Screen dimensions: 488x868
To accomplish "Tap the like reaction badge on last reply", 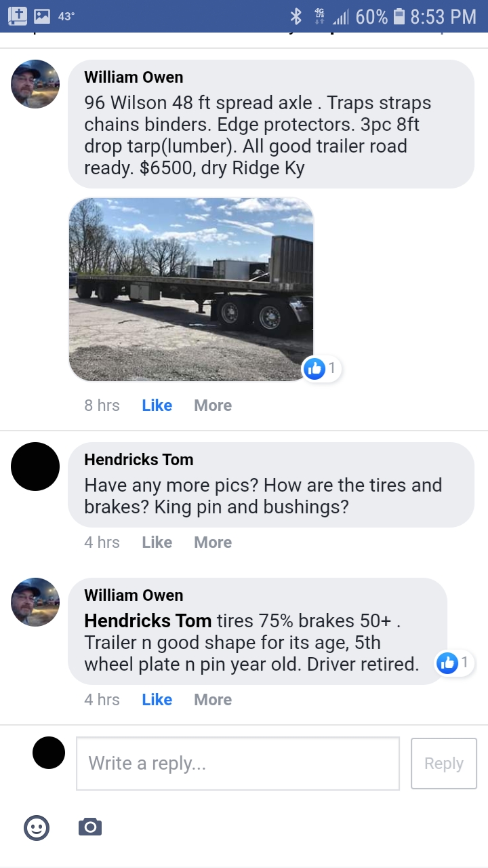I will [455, 663].
